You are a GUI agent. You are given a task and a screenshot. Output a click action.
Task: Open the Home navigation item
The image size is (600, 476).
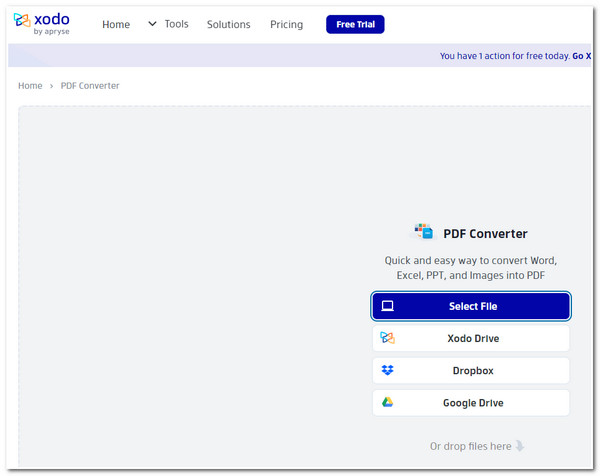tap(116, 24)
